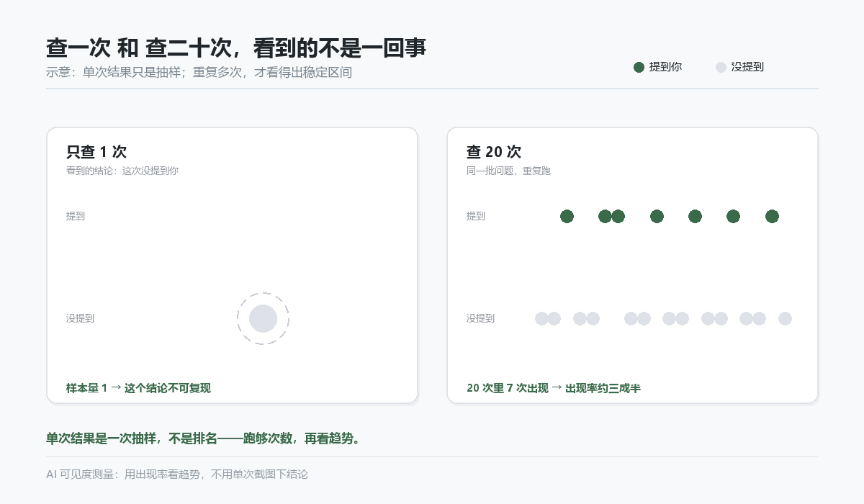Click the caption 样本量 1 → 这个结论不可复现

[138, 388]
